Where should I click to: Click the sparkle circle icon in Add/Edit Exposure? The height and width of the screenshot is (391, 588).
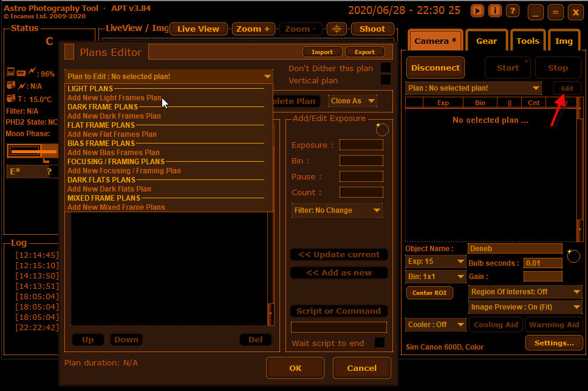tap(381, 129)
